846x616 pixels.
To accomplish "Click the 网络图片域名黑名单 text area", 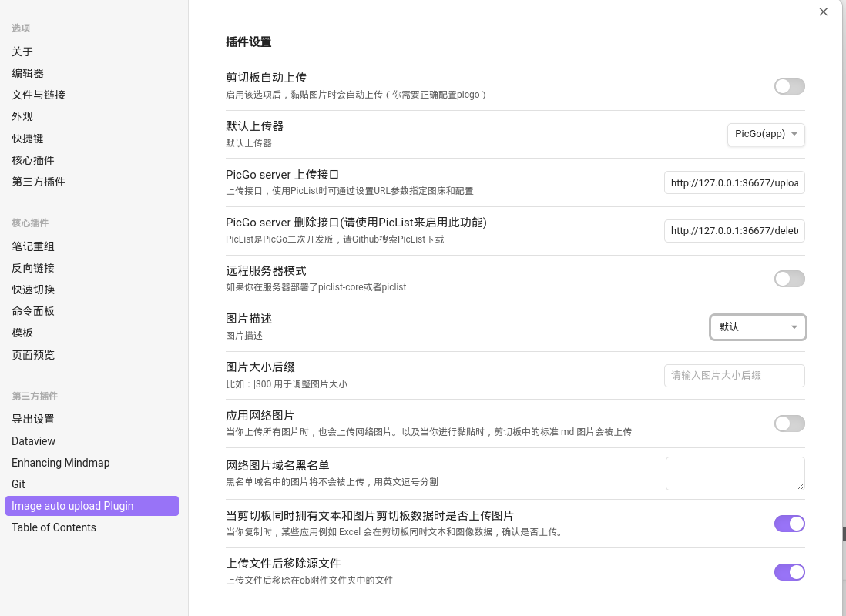I will pyautogui.click(x=734, y=473).
